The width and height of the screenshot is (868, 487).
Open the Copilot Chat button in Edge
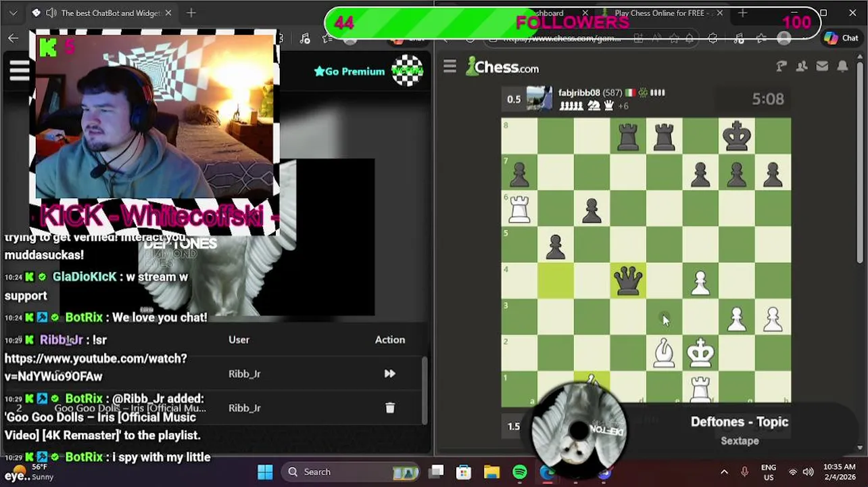(x=841, y=39)
